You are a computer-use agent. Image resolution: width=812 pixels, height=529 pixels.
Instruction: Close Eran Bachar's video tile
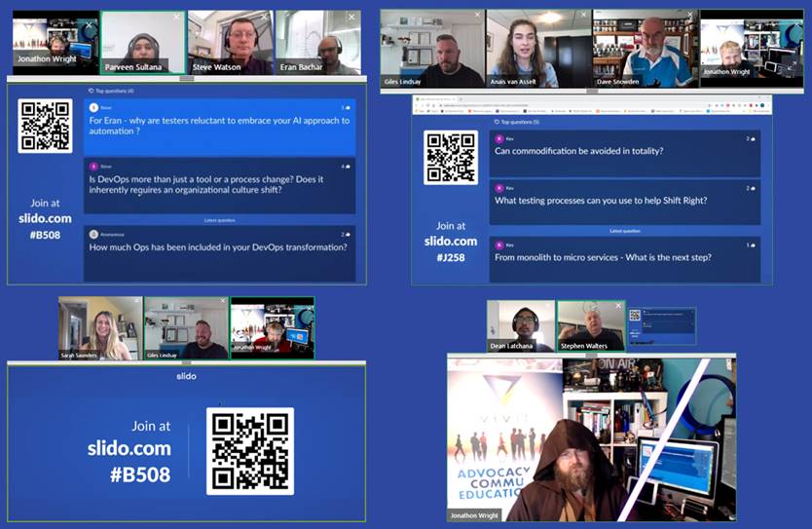pos(352,17)
